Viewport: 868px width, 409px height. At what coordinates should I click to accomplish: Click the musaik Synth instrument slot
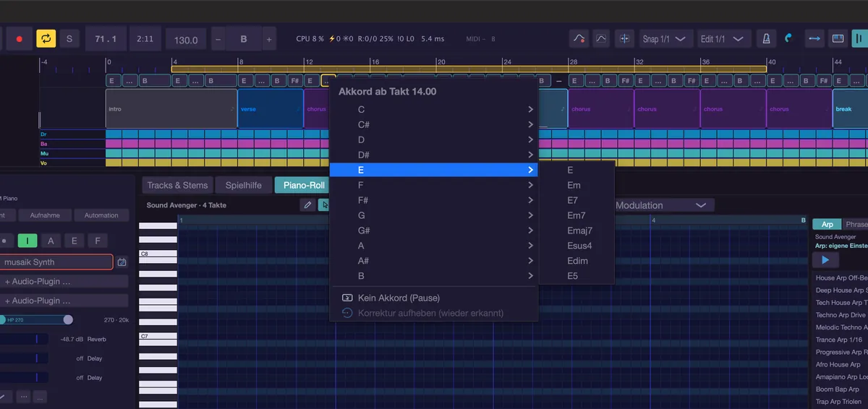pyautogui.click(x=56, y=262)
